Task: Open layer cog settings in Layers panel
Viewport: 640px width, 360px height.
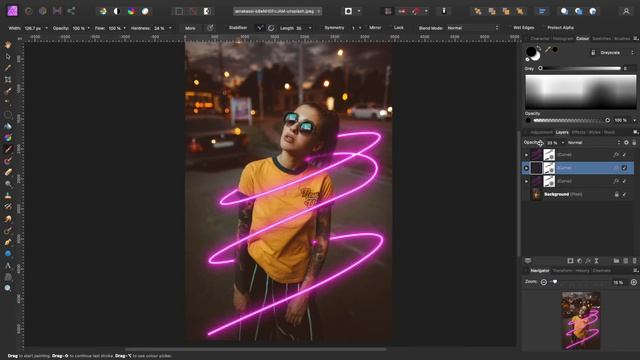Action: pyautogui.click(x=626, y=142)
